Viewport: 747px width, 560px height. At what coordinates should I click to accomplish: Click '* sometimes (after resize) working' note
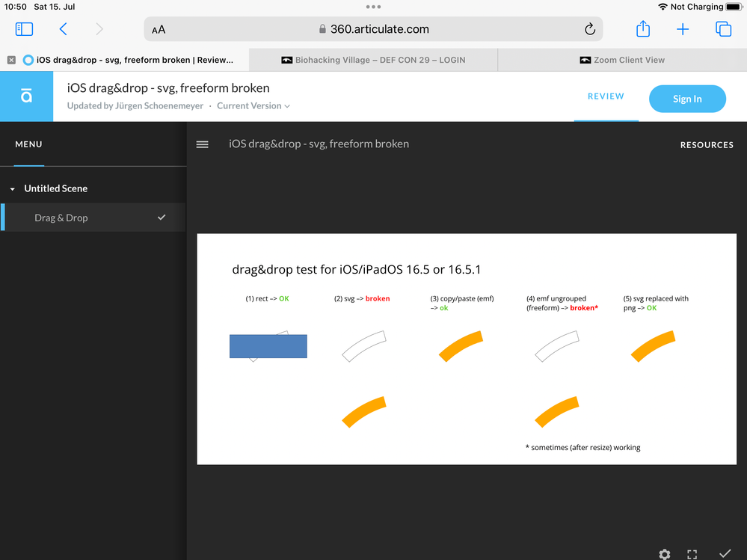582,448
